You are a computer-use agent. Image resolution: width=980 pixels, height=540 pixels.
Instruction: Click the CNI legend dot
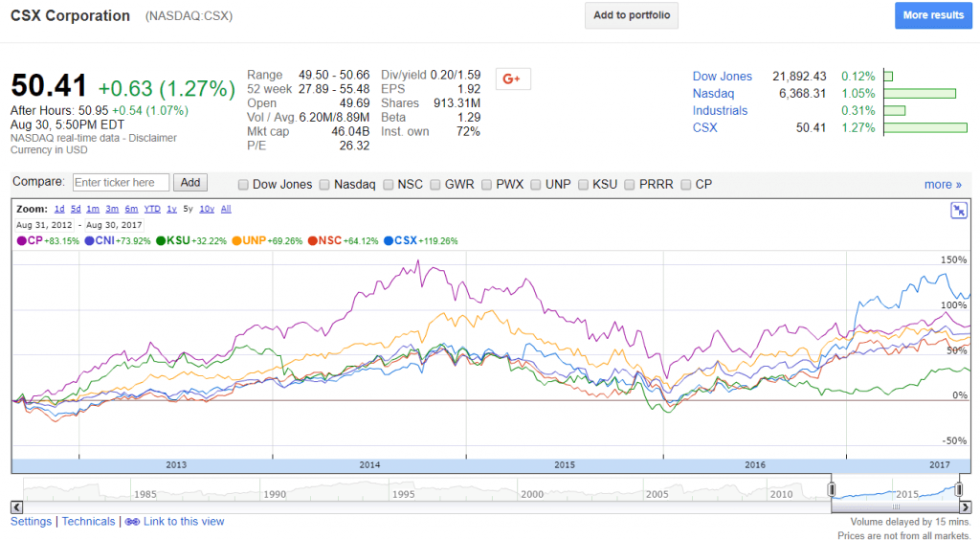[89, 240]
